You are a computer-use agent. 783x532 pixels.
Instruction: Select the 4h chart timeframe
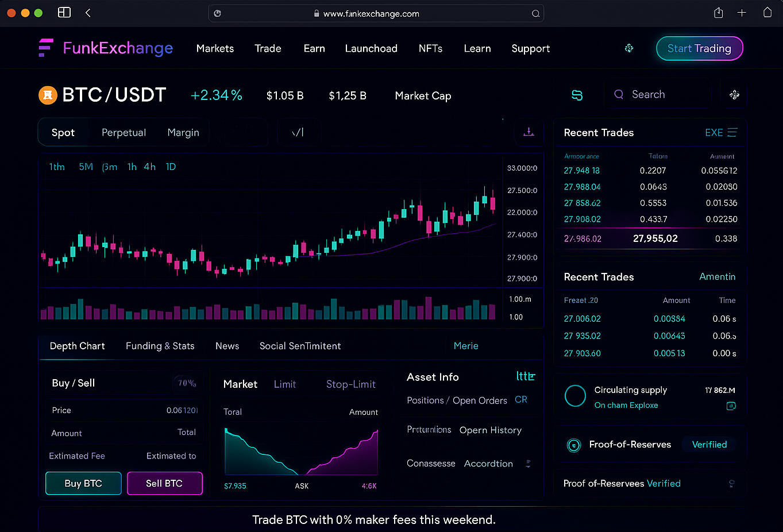(x=149, y=167)
